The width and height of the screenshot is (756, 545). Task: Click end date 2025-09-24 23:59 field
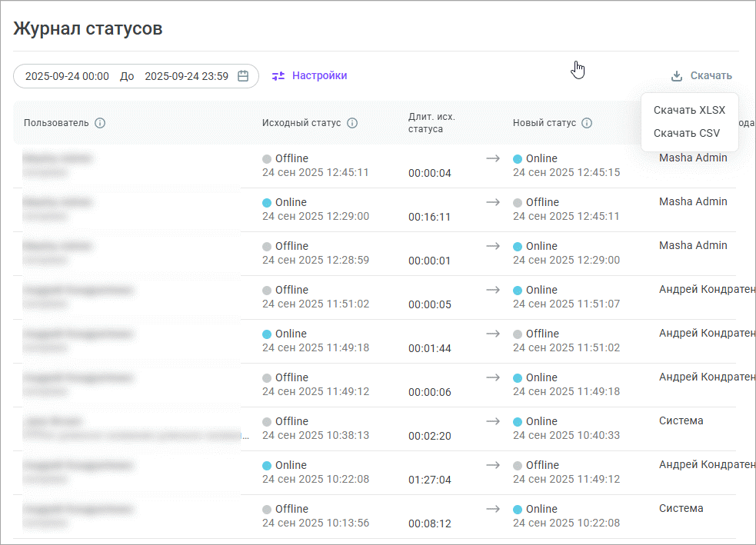click(x=186, y=76)
